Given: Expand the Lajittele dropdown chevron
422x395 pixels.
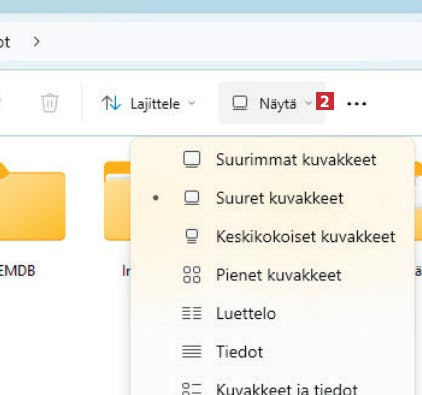Looking at the screenshot, I should [x=192, y=103].
